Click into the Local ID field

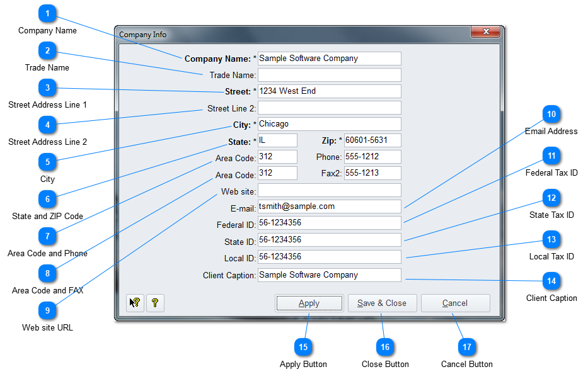329,257
